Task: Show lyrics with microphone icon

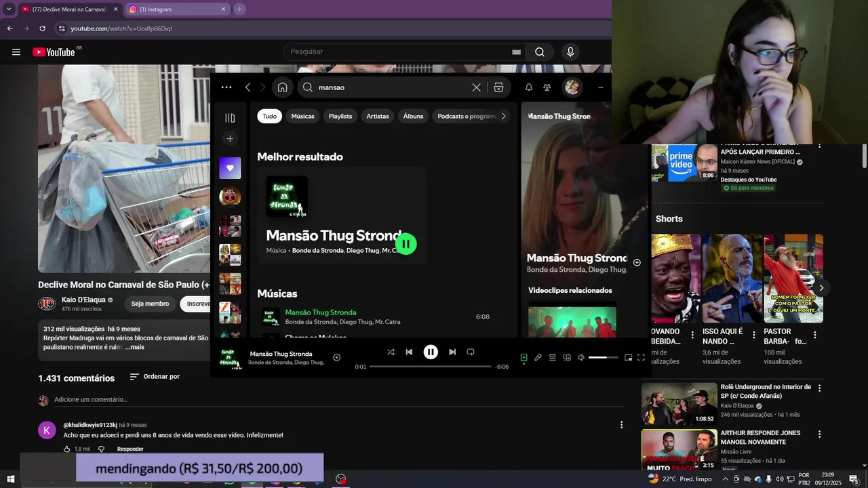Action: 538,357
